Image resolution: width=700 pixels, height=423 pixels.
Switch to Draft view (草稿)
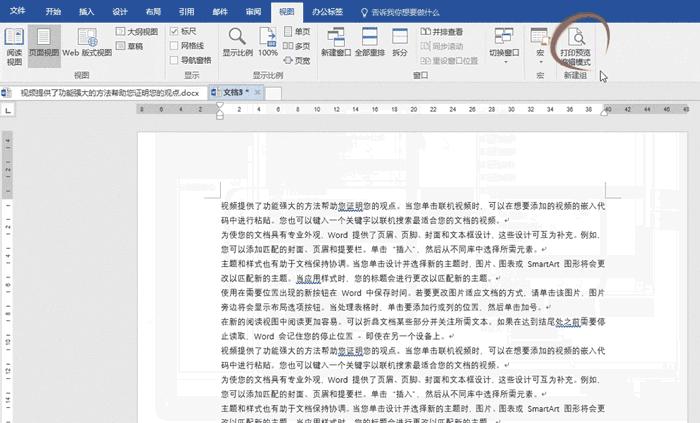[129, 46]
